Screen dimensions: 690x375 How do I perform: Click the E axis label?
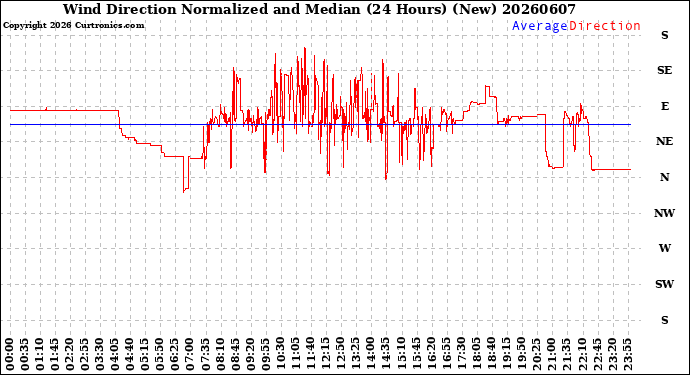click(665, 106)
